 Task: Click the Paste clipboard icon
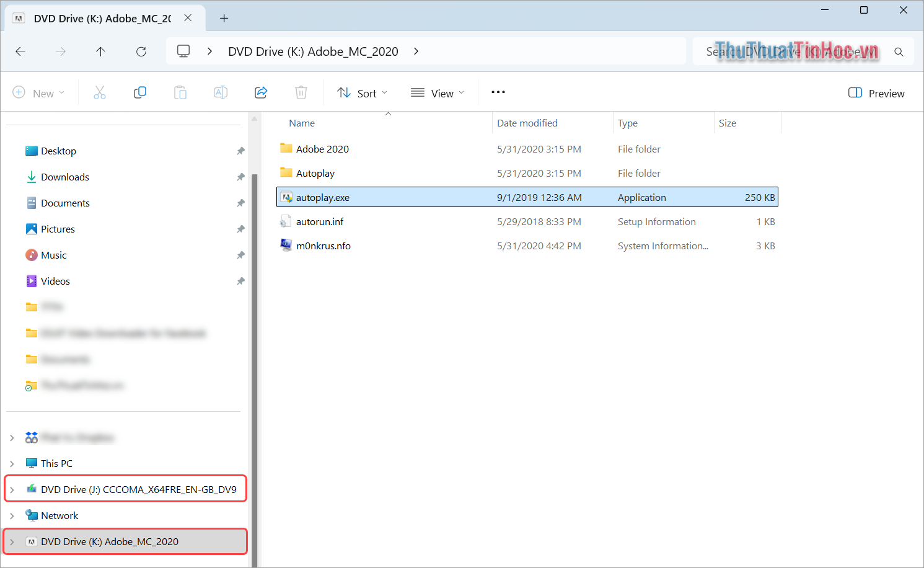pyautogui.click(x=180, y=93)
